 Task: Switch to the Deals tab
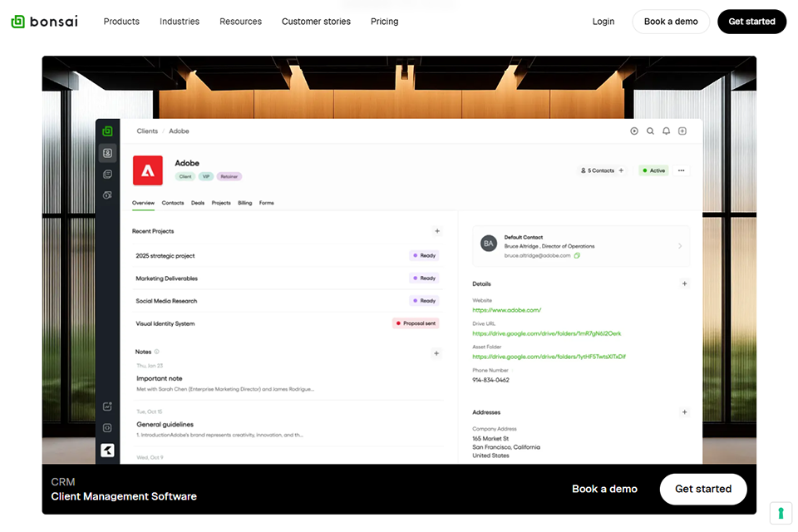[x=198, y=203]
